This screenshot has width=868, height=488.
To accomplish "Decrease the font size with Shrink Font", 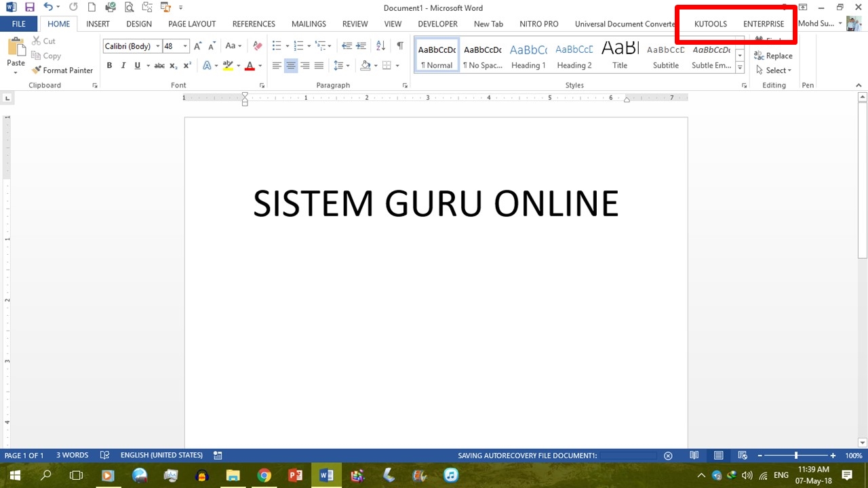I will point(212,46).
